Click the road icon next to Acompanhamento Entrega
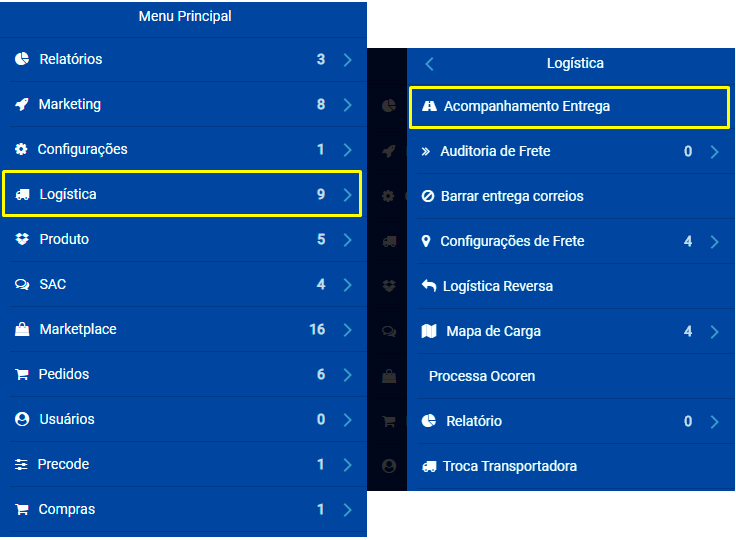This screenshot has height=540, width=736. [x=429, y=106]
